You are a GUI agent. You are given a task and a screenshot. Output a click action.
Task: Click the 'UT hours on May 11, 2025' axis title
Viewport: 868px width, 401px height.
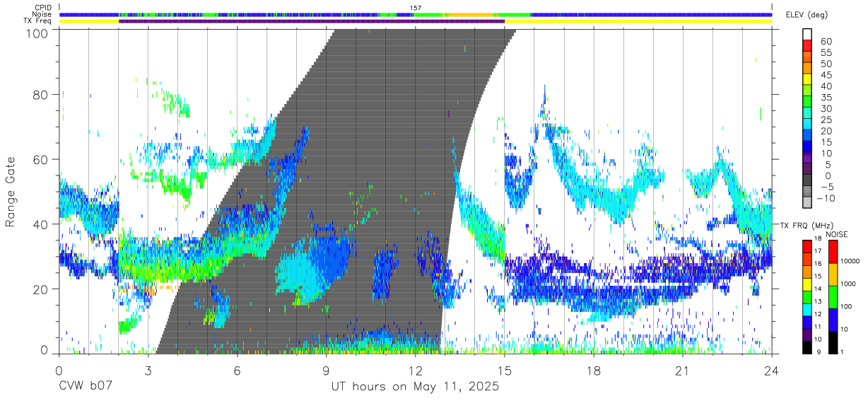pyautogui.click(x=415, y=387)
